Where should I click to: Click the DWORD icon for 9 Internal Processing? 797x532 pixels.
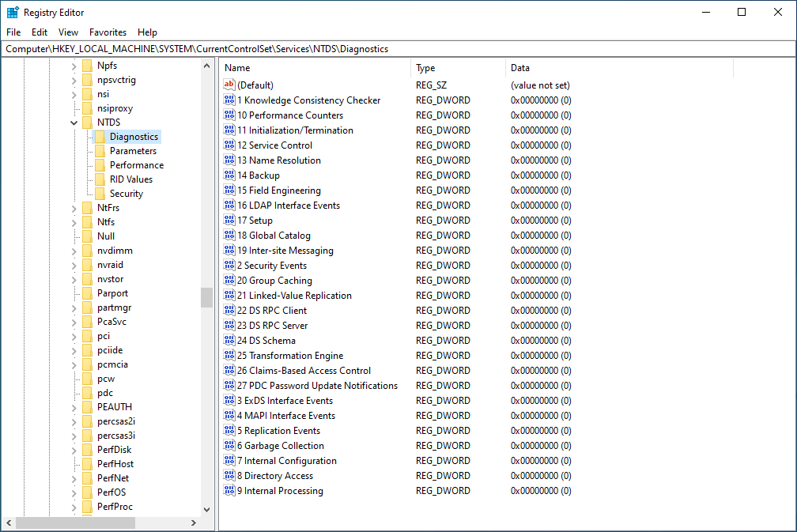point(230,491)
